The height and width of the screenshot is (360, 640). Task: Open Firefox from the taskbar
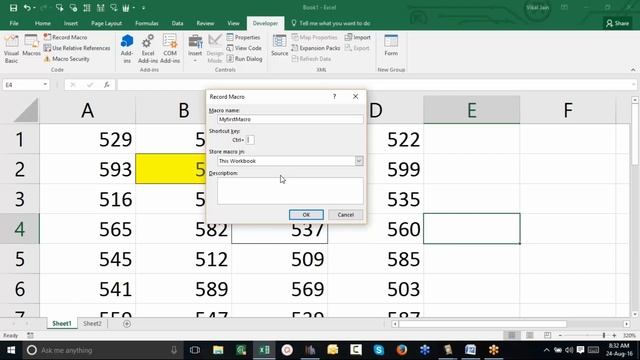[x=402, y=350]
